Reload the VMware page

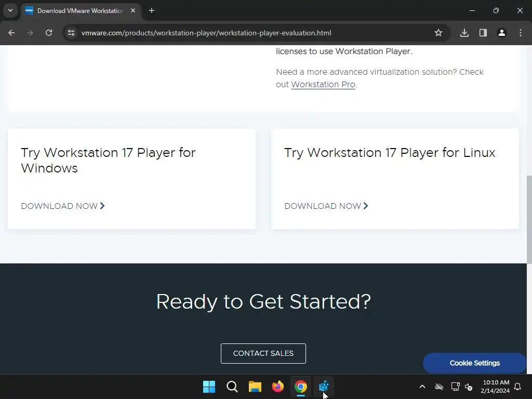[49, 33]
